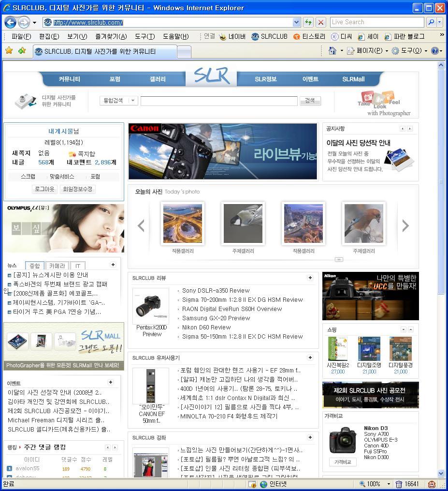The height and width of the screenshot is (491, 448).
Task: Go to SLRMall navigation tab
Action: click(353, 79)
